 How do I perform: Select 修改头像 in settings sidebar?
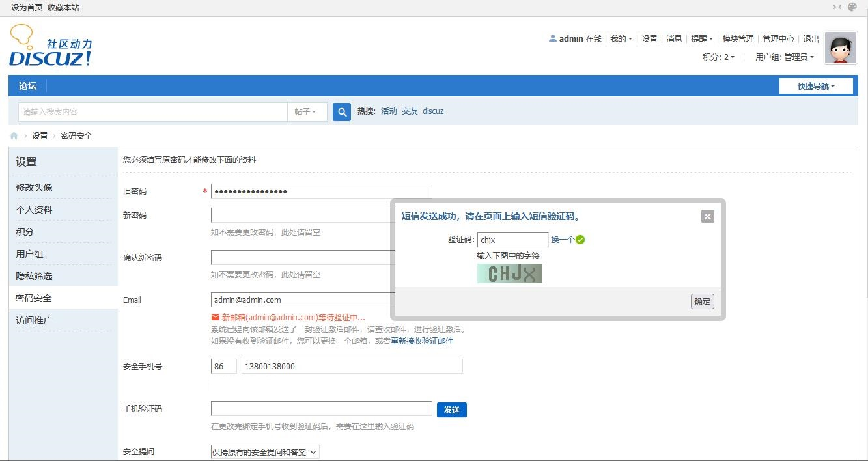click(35, 188)
